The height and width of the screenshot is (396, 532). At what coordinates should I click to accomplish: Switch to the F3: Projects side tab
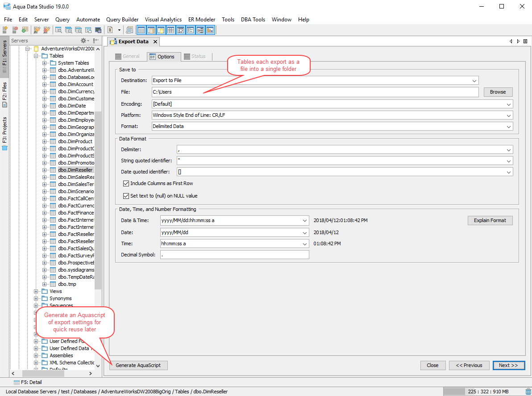(x=4, y=133)
